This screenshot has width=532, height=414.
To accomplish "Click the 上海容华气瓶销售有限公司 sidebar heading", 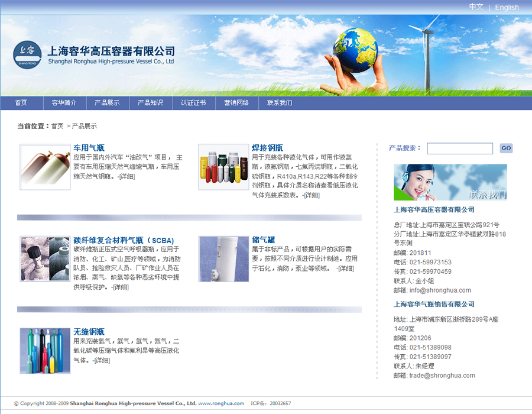I will 434,304.
